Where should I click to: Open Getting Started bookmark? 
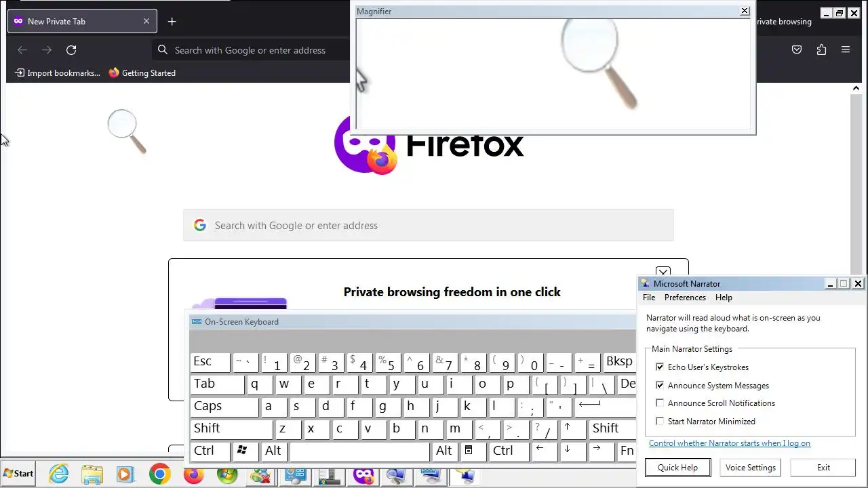point(142,73)
